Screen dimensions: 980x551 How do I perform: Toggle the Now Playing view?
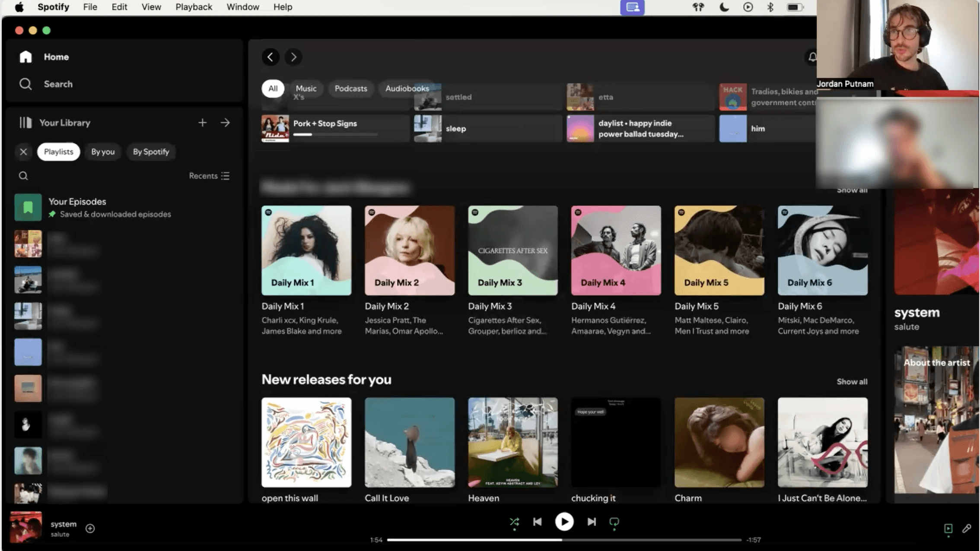click(948, 529)
